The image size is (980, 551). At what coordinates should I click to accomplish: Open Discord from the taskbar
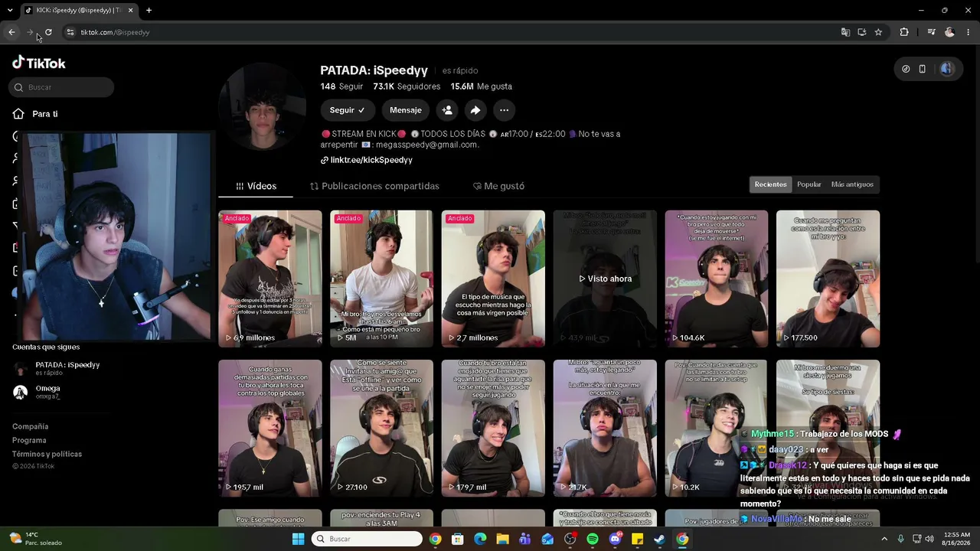coord(615,539)
